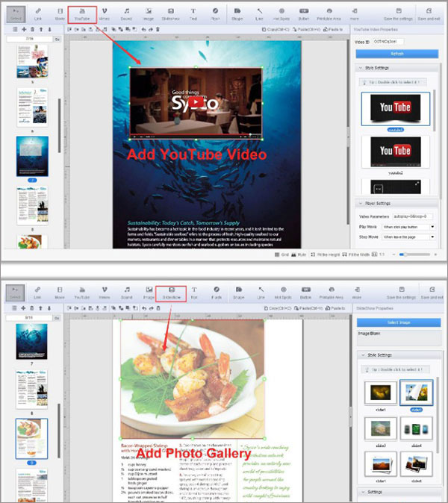Open the shrimp page thumbnail in bottom page panel
Viewport: 448px width, 503px height.
pos(31,439)
